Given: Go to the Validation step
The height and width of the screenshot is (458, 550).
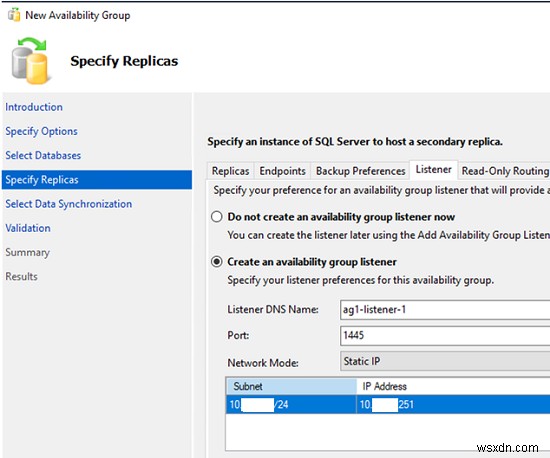Looking at the screenshot, I should pos(28,228).
